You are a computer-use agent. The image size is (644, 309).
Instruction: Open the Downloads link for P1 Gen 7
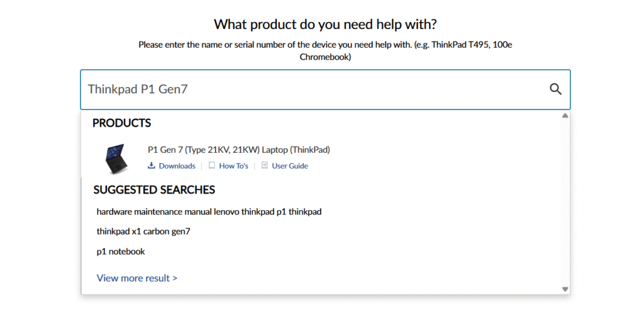(177, 166)
